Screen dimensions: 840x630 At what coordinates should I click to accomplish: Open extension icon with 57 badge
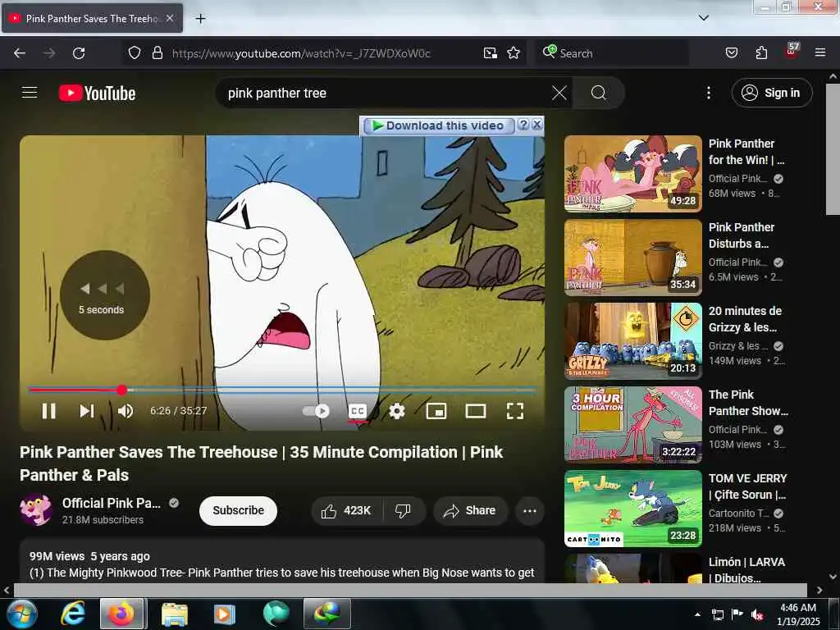point(792,50)
